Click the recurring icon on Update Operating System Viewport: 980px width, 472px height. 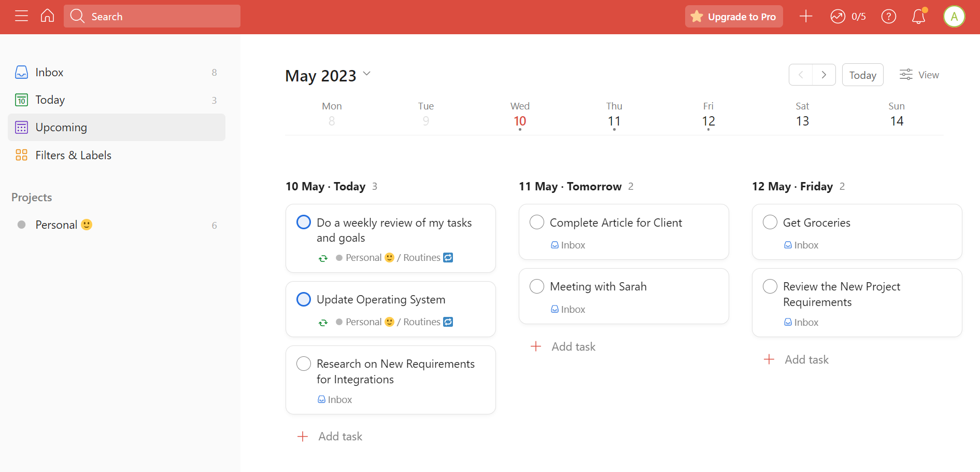click(323, 322)
